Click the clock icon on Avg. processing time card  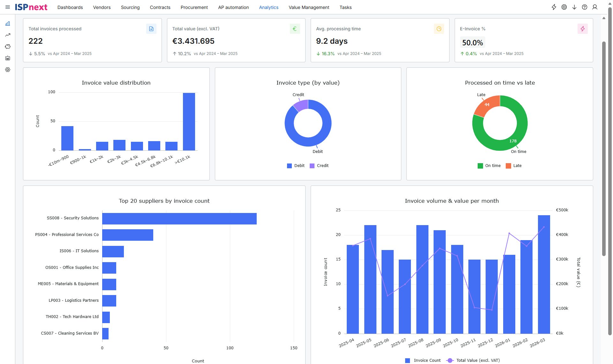coord(439,29)
